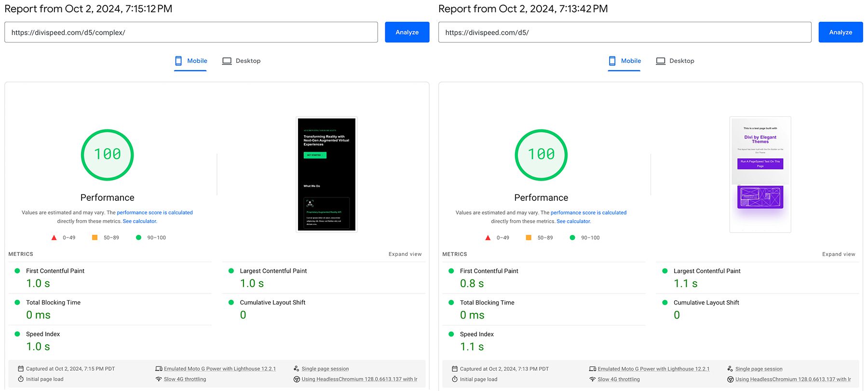The width and height of the screenshot is (868, 391).
Task: Click the stopwatch icon beside 'Initial page load' in the right report
Action: [455, 379]
